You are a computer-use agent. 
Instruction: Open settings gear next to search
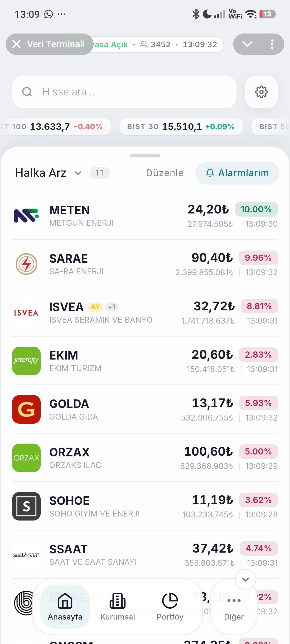(x=261, y=92)
